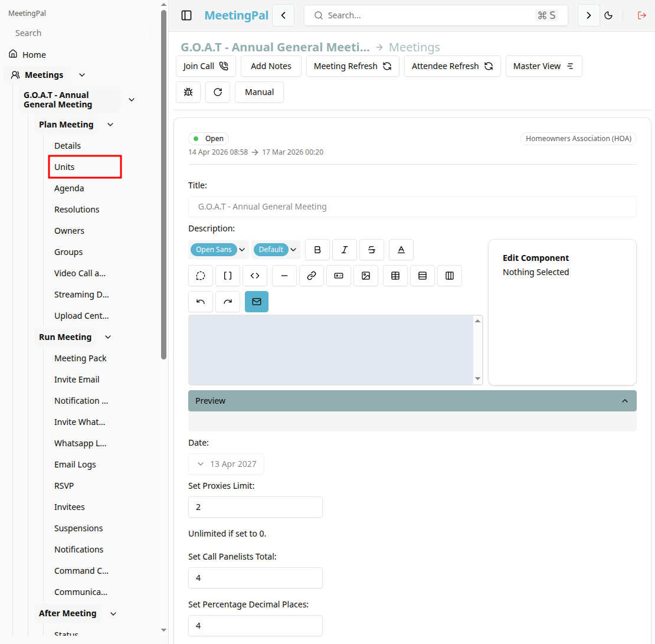655x644 pixels.
Task: Click the Title input field
Action: (412, 207)
